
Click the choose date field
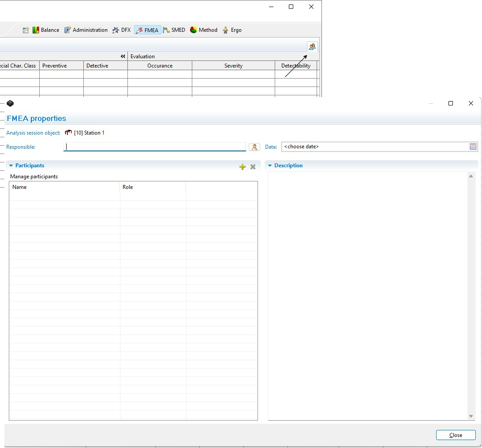pos(375,147)
